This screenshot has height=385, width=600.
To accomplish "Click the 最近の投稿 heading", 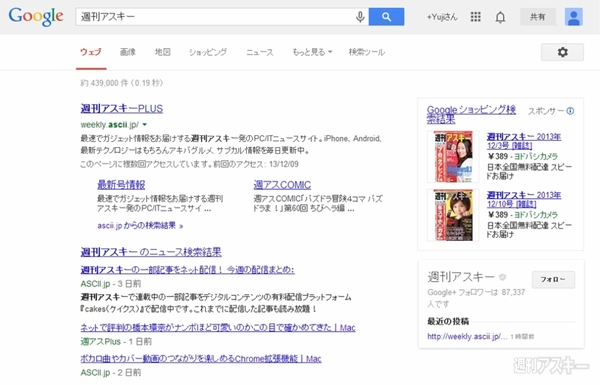I will pyautogui.click(x=448, y=321).
